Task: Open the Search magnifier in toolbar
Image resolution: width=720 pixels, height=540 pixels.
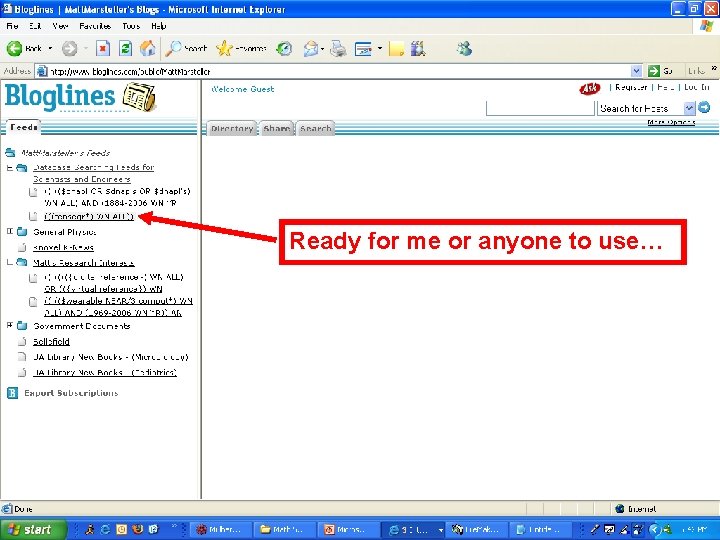Action: click(186, 48)
